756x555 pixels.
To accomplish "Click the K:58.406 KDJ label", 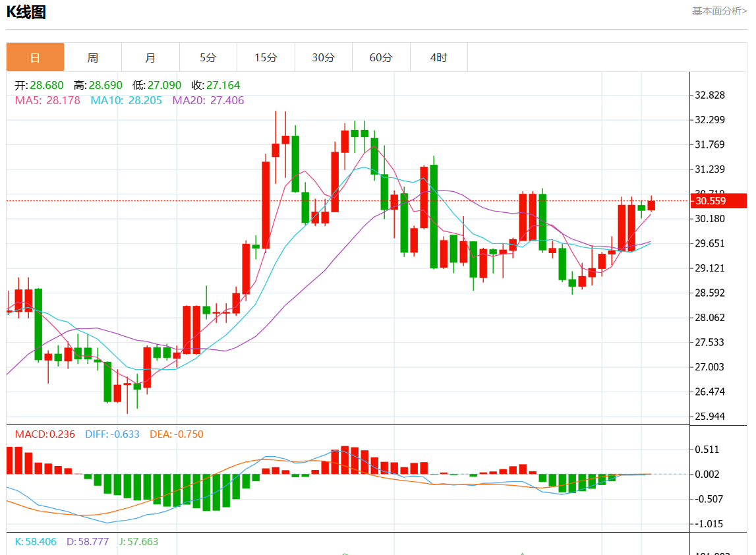I will pyautogui.click(x=36, y=542).
